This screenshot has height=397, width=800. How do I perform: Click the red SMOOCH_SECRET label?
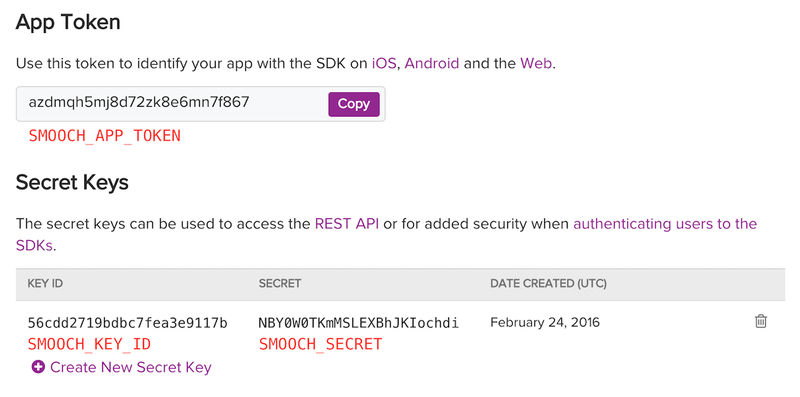[320, 344]
